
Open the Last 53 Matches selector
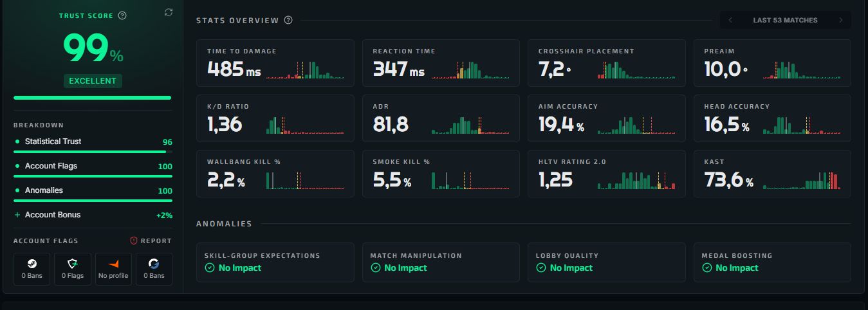[x=785, y=20]
